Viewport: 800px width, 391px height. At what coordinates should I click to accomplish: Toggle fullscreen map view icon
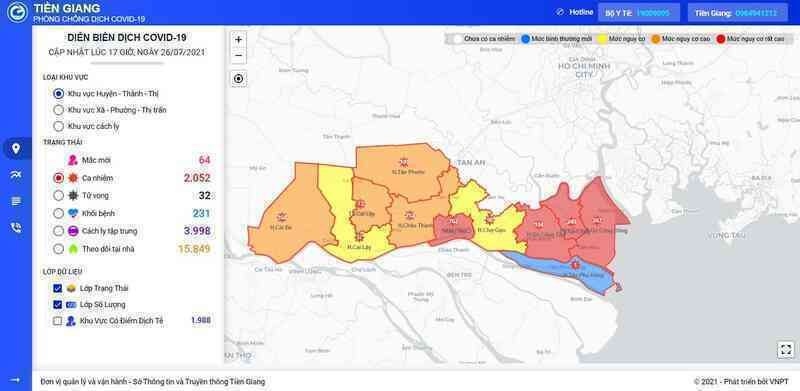pos(786,350)
